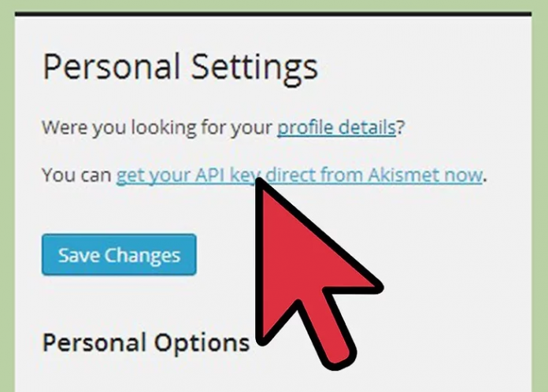Click the Personal Options section heading

point(146,342)
